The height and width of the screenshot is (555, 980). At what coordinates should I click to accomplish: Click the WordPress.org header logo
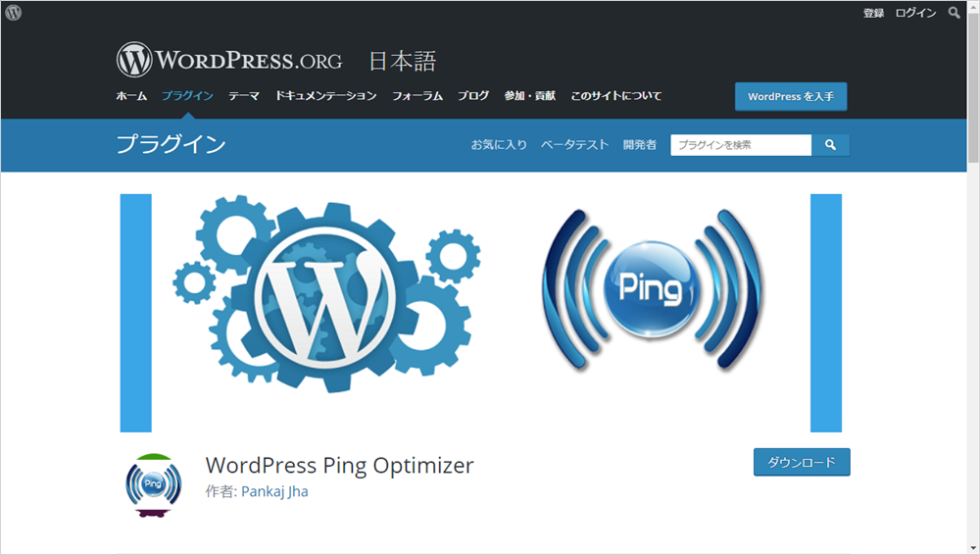(229, 60)
